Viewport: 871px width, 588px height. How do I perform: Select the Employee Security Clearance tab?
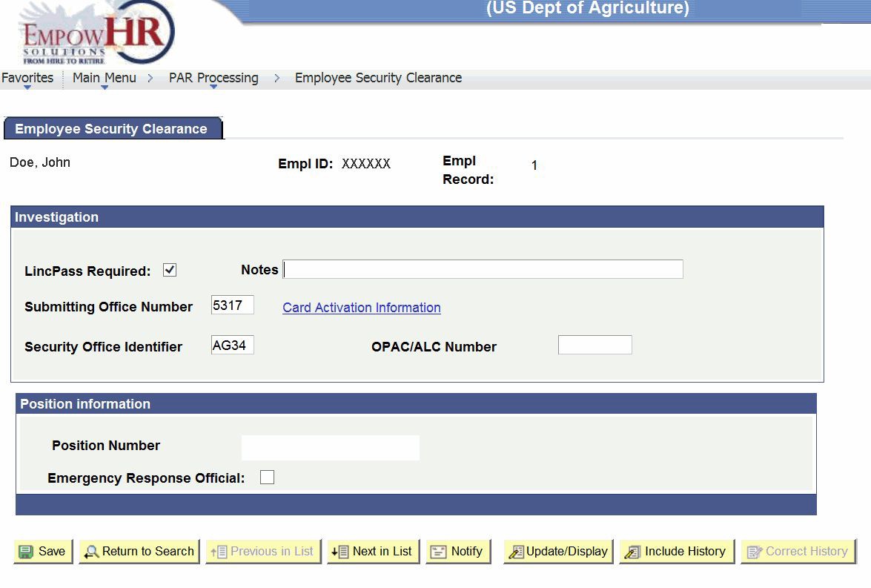(113, 128)
